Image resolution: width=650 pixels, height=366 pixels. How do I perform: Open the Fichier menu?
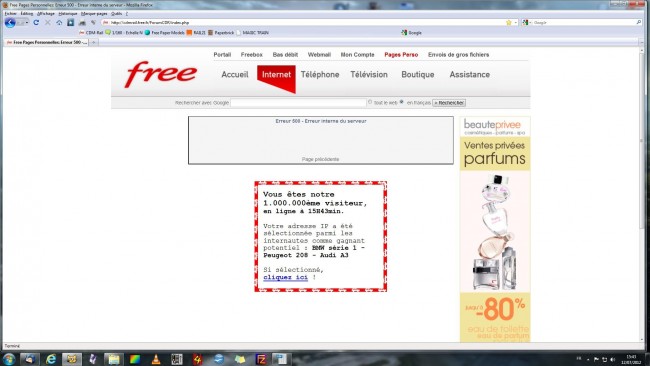(x=10, y=14)
